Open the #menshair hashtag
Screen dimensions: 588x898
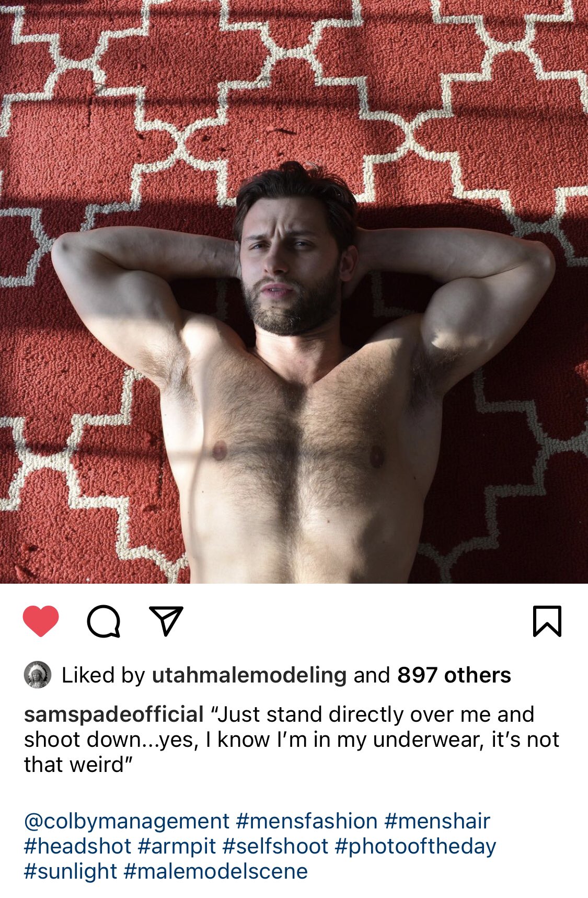pos(437,822)
